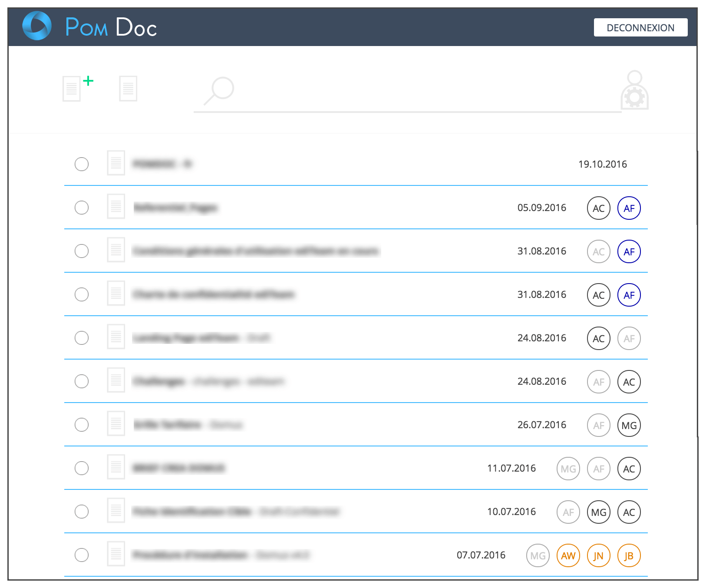This screenshot has width=706, height=588.
Task: Click the AC badge in the 10.07.2016 row
Action: [x=629, y=512]
